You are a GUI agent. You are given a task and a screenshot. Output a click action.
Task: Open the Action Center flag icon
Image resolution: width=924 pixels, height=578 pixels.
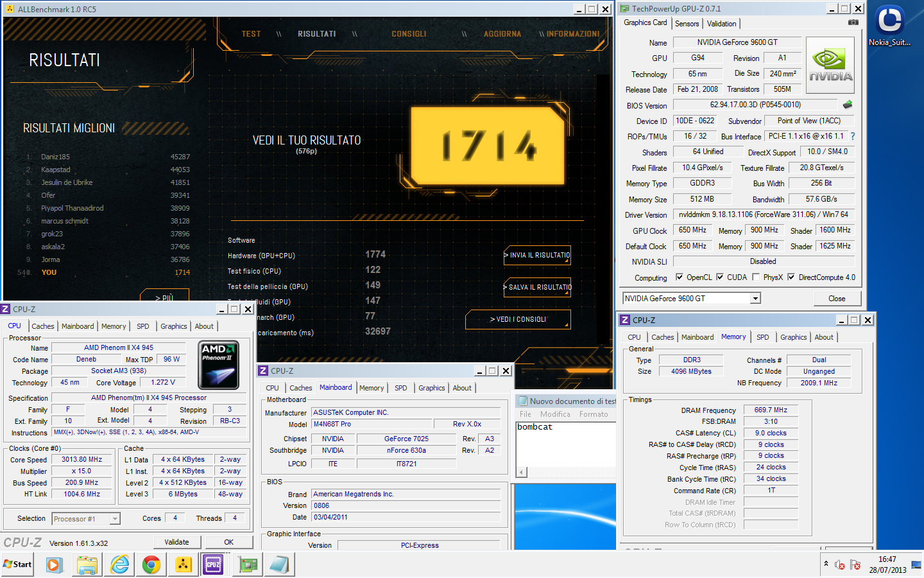(x=855, y=565)
